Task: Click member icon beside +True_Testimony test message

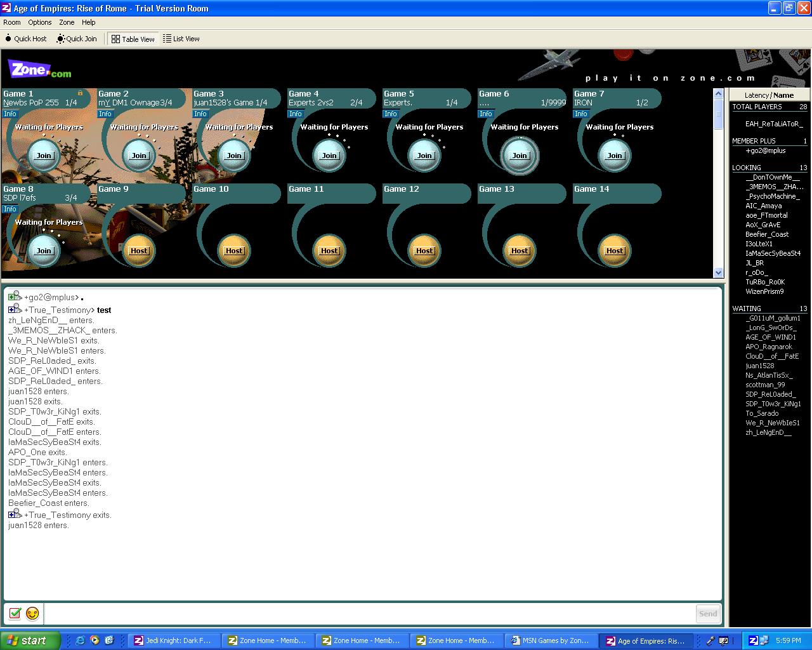Action: [15, 309]
